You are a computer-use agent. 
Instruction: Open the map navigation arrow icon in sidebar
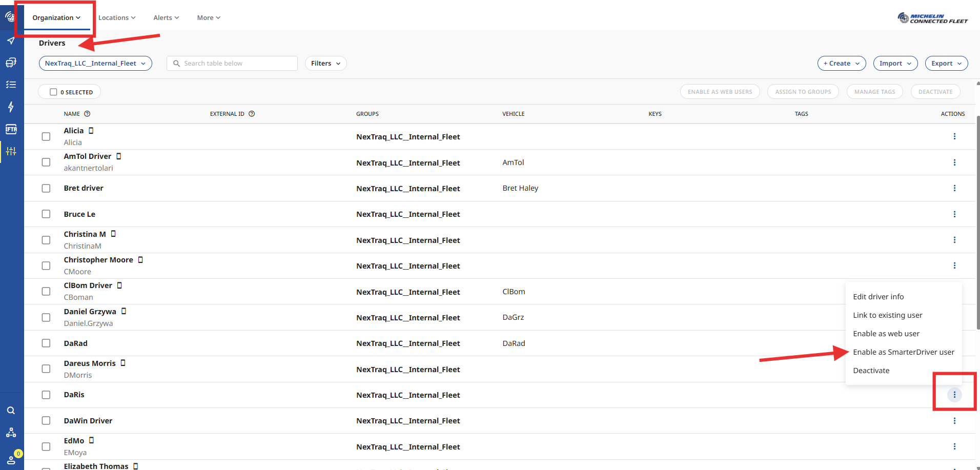pos(11,40)
